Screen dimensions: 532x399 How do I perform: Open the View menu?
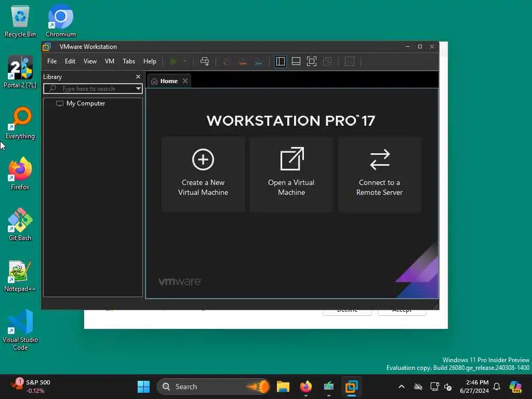pos(90,61)
